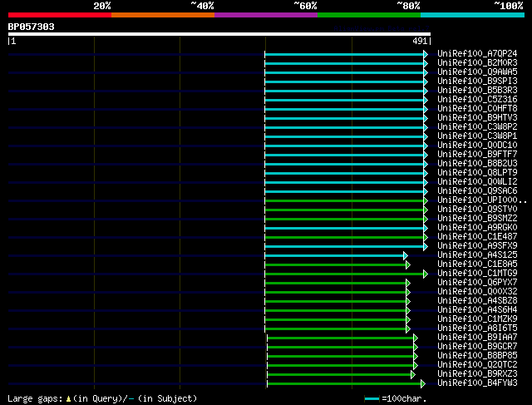
Task: Click the green alignment bar of UniRef100_Q9STV0
Action: click(344, 210)
